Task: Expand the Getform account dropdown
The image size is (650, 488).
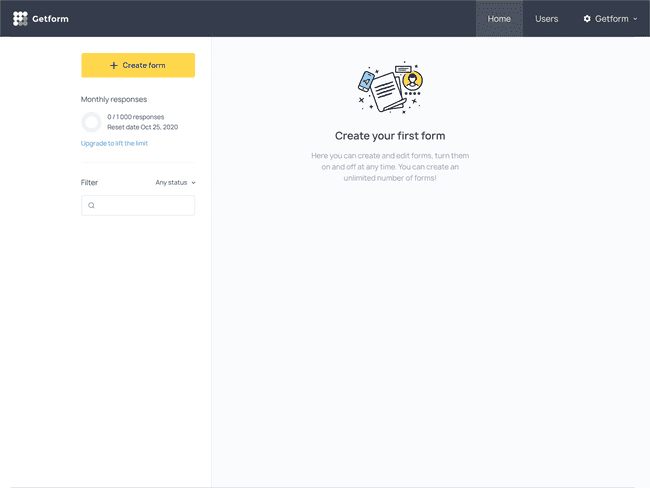Action: coord(610,19)
